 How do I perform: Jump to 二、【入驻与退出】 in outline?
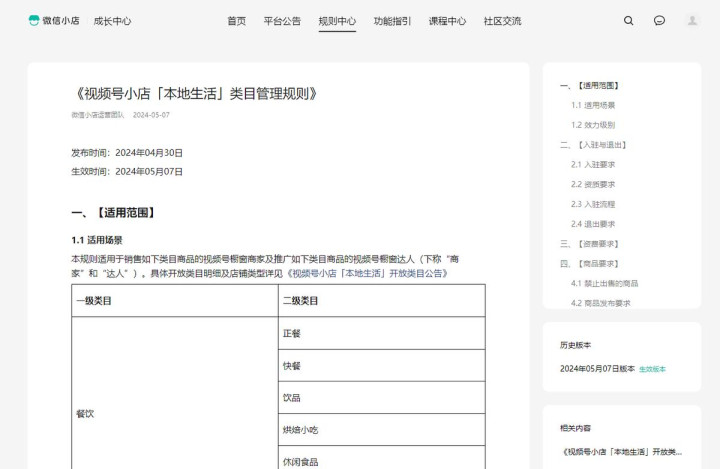tap(593, 145)
